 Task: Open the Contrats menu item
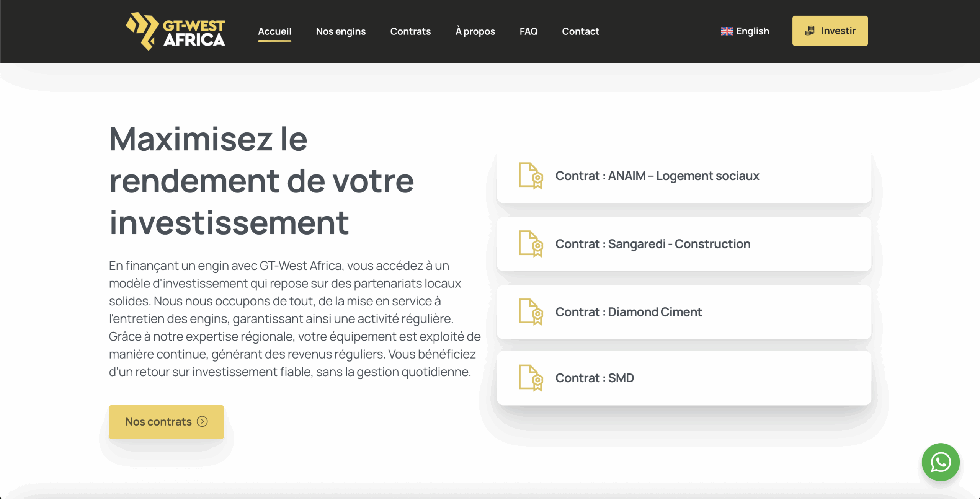click(410, 31)
